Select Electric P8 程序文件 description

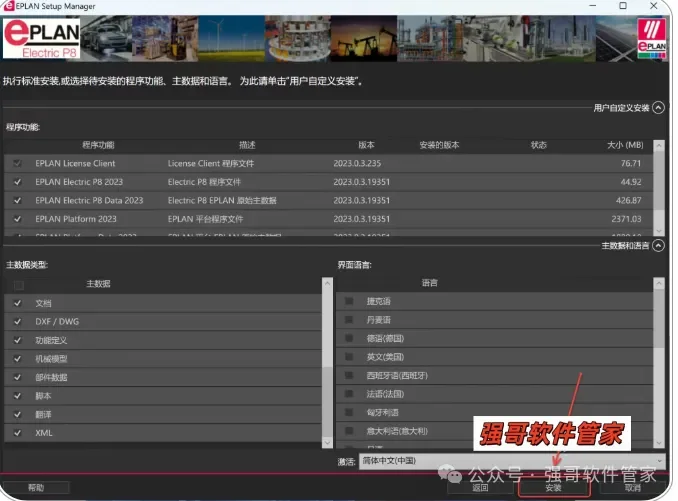[204, 182]
